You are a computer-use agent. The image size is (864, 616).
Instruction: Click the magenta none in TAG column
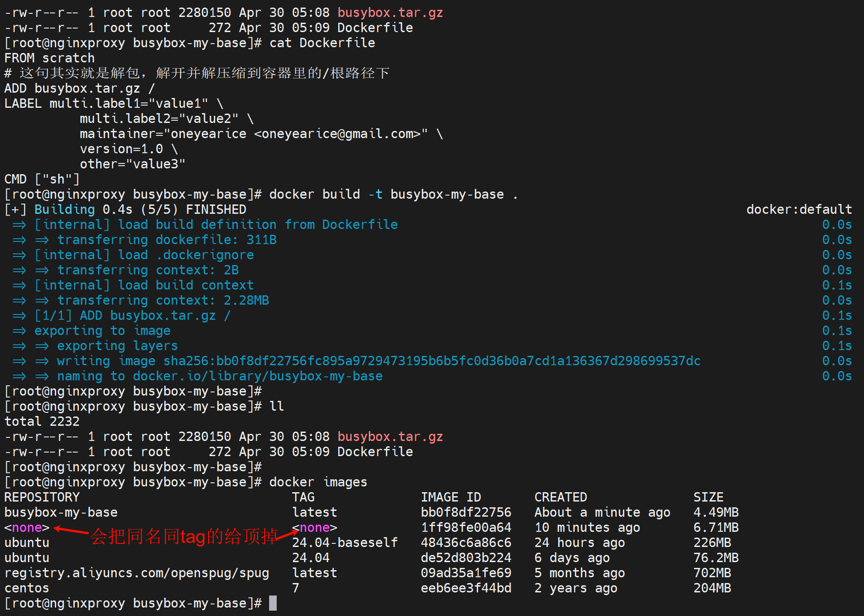pos(315,527)
